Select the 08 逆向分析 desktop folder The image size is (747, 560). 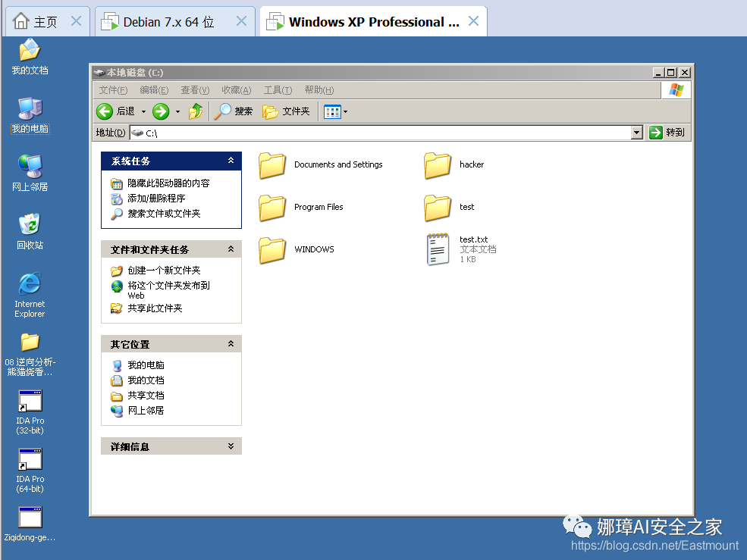(x=30, y=355)
